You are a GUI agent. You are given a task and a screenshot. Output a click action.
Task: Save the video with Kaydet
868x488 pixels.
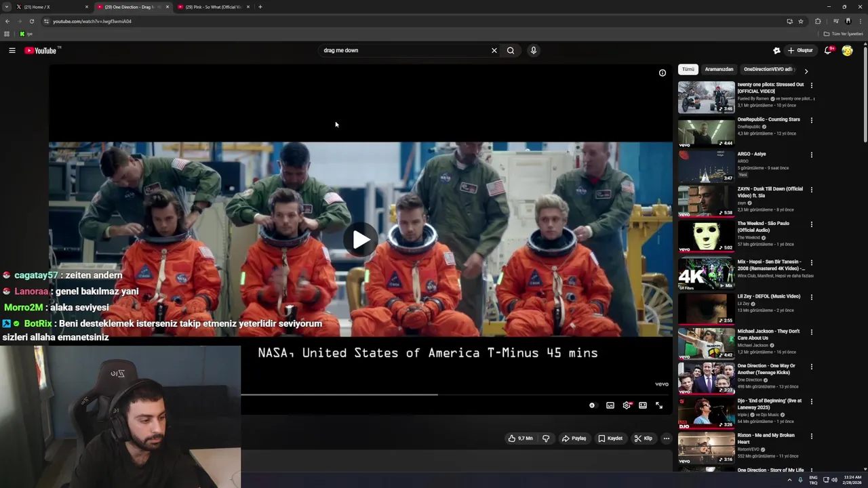[610, 439]
